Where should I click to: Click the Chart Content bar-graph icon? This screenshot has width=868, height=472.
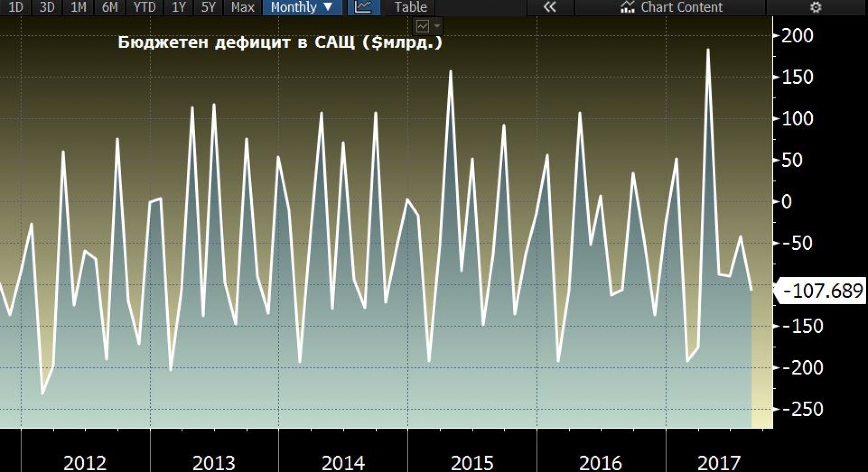pos(627,7)
